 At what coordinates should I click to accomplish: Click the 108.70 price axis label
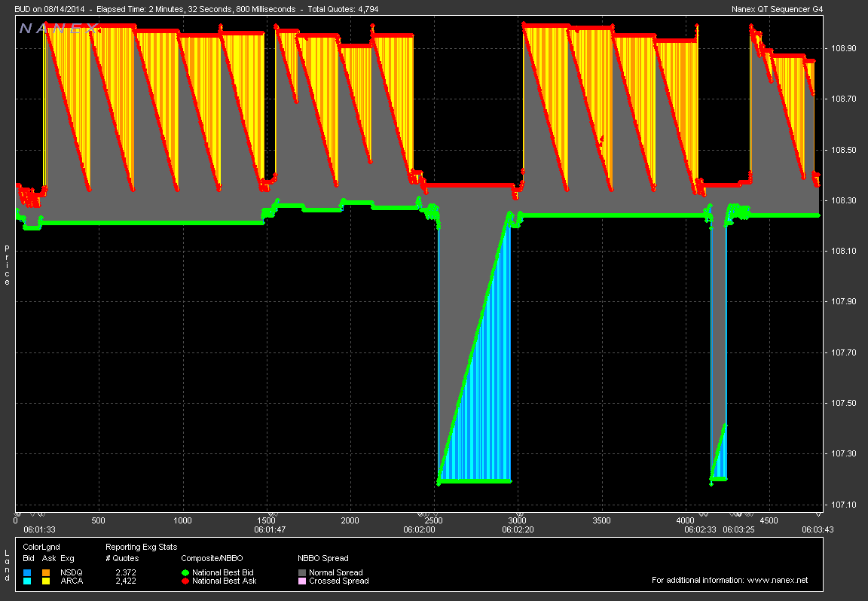click(844, 99)
